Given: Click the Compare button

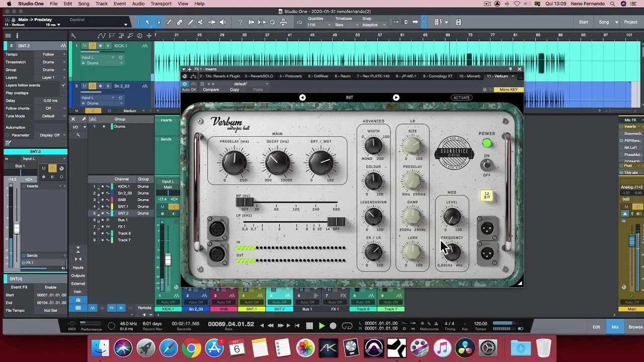Looking at the screenshot, I should [x=211, y=89].
